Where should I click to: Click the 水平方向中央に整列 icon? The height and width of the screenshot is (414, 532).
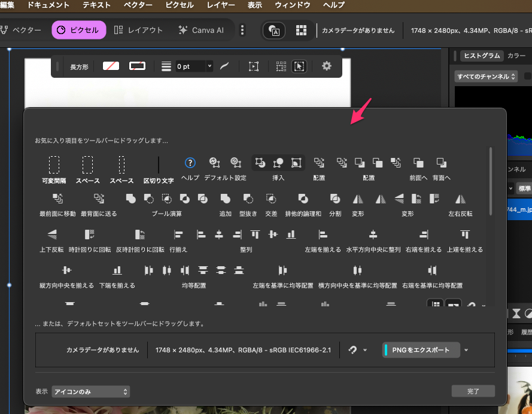[x=373, y=234]
